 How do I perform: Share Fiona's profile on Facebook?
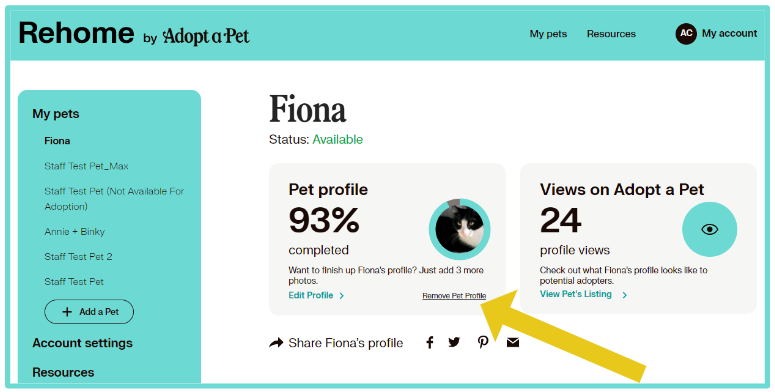point(430,342)
